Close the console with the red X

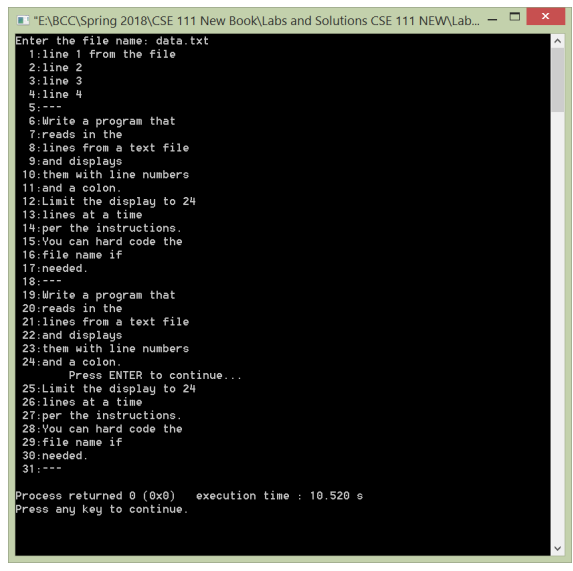[545, 16]
